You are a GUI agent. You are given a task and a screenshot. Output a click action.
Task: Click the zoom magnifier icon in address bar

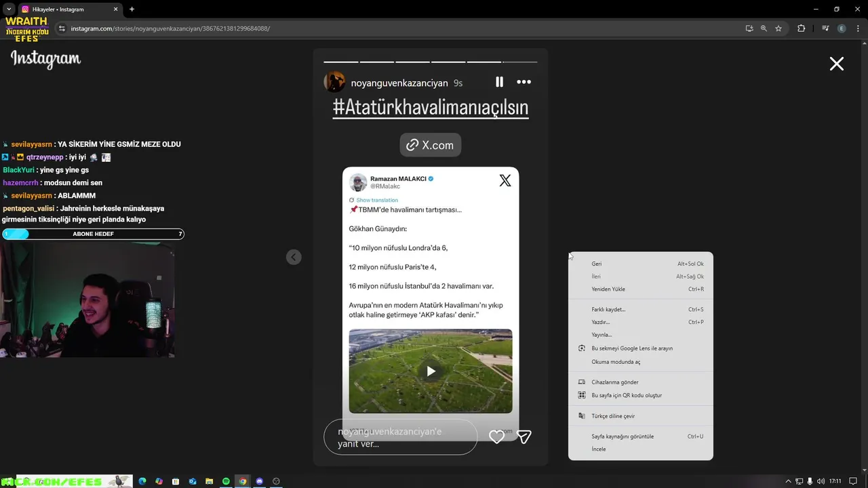pyautogui.click(x=764, y=28)
